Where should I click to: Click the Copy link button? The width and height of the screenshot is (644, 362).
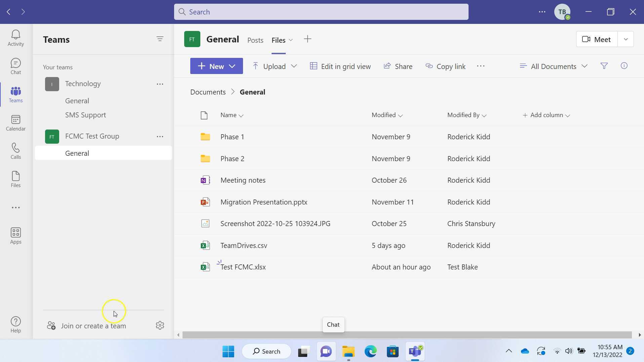pyautogui.click(x=445, y=66)
